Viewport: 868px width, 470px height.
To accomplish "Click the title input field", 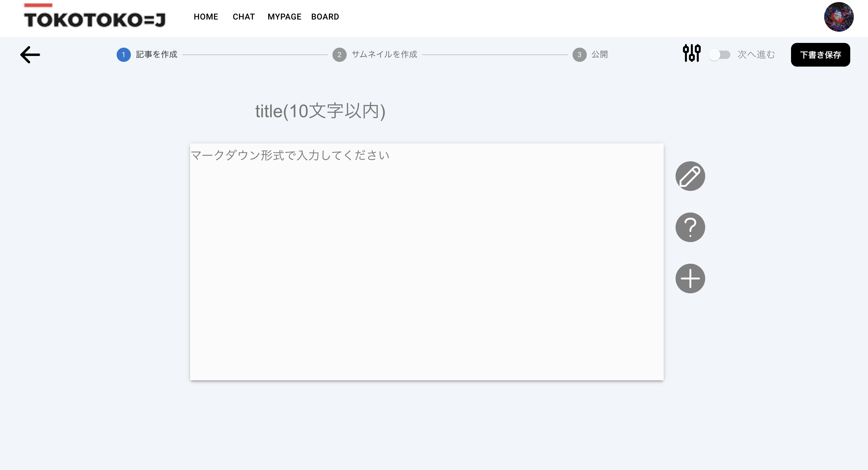I will tap(320, 111).
